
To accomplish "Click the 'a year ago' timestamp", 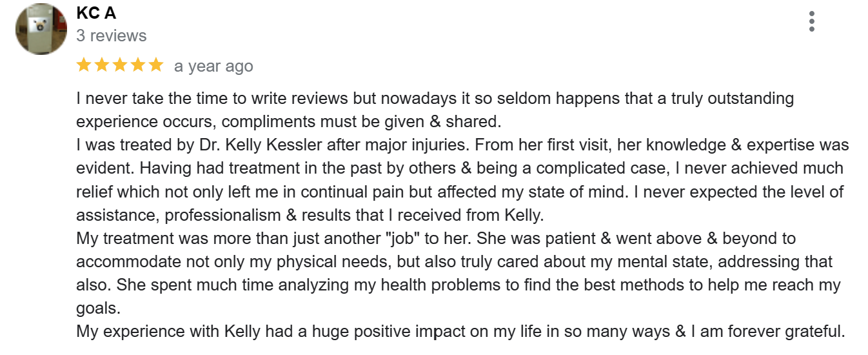I will (x=213, y=66).
